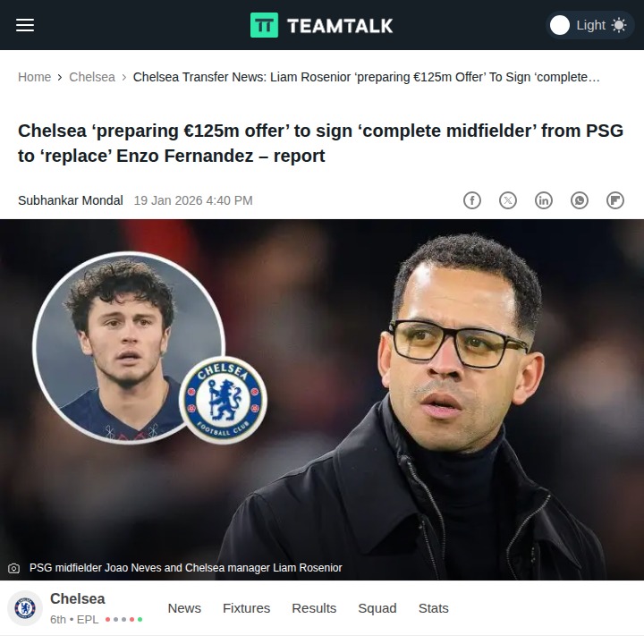Share article on LinkedIn
Image resolution: width=644 pixels, height=644 pixels.
(x=544, y=200)
